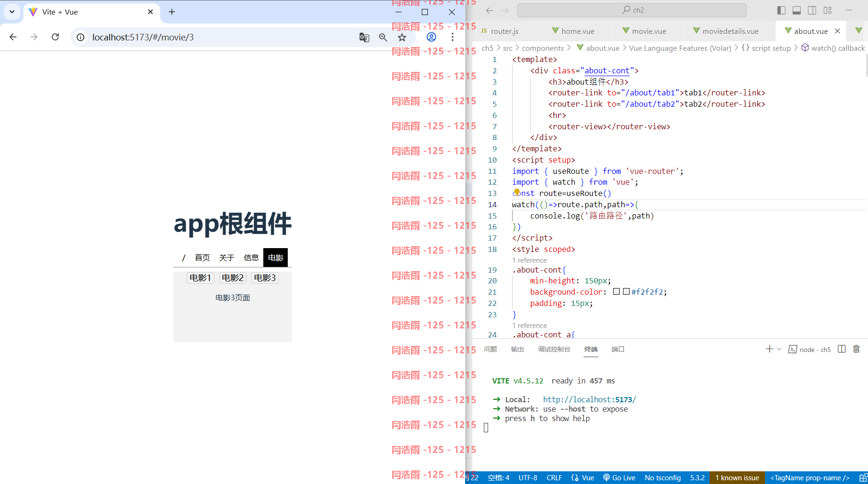Screen dimensions: 868x484
Task: Close the about.vue editor tab
Action: pyautogui.click(x=837, y=31)
